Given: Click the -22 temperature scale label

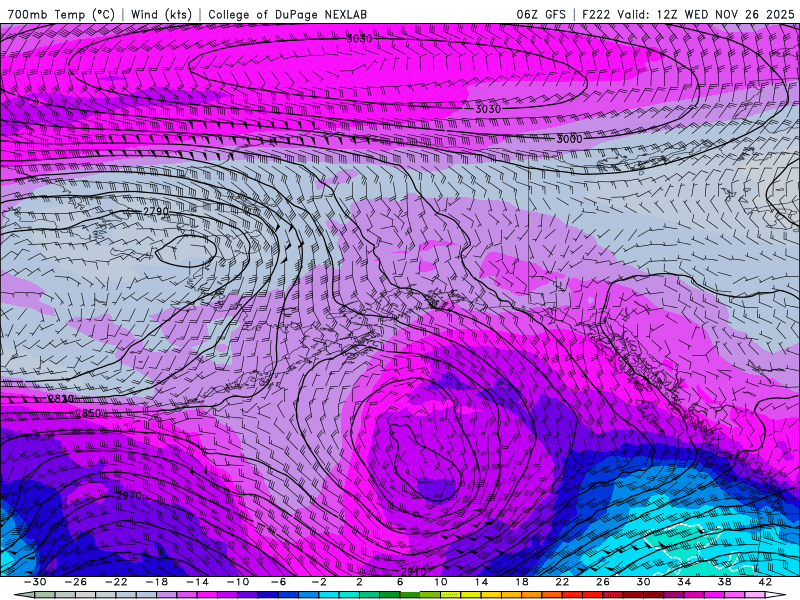Looking at the screenshot, I should [116, 582].
